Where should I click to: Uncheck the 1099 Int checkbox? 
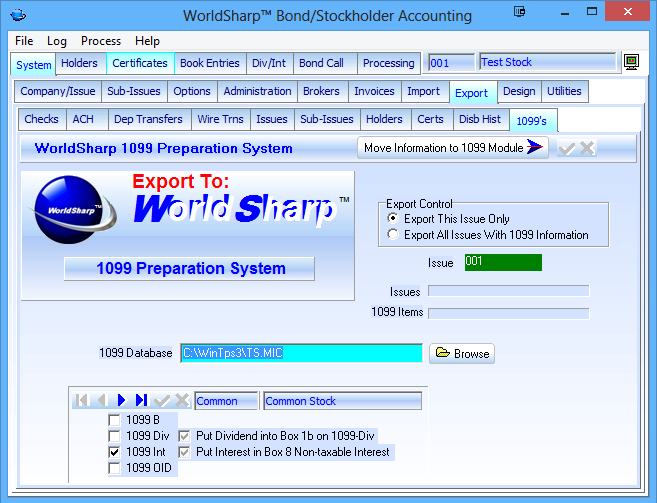(x=115, y=452)
